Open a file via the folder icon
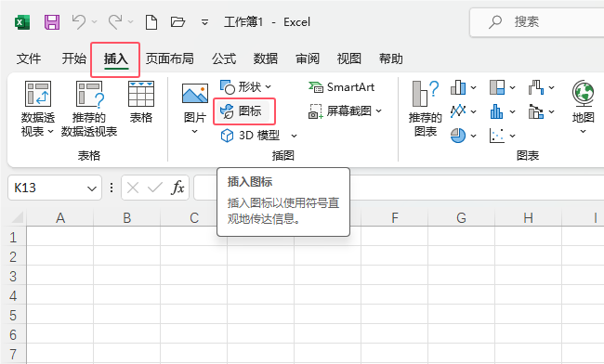604x364 pixels. (x=177, y=22)
